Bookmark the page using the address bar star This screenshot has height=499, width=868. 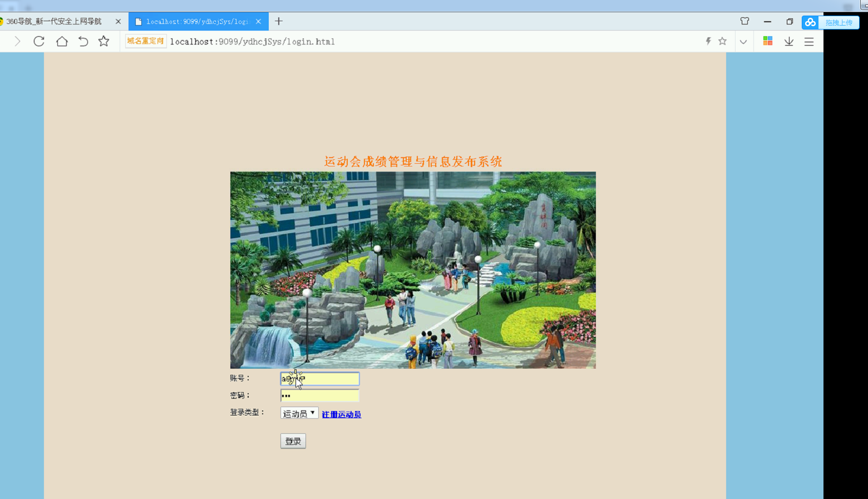point(722,41)
